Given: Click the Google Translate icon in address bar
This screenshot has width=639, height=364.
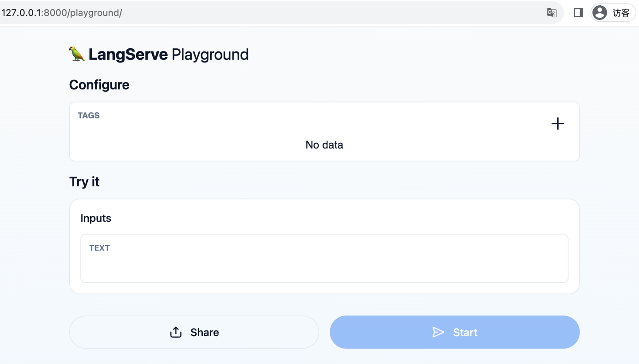Looking at the screenshot, I should (552, 12).
